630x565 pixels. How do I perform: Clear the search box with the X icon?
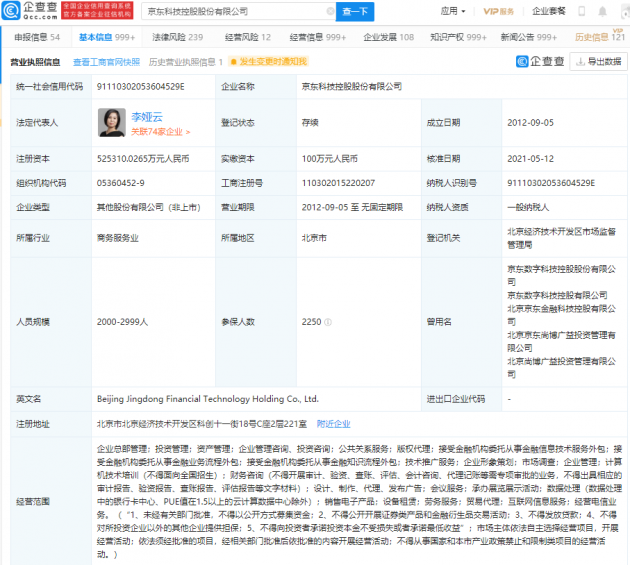(x=330, y=11)
